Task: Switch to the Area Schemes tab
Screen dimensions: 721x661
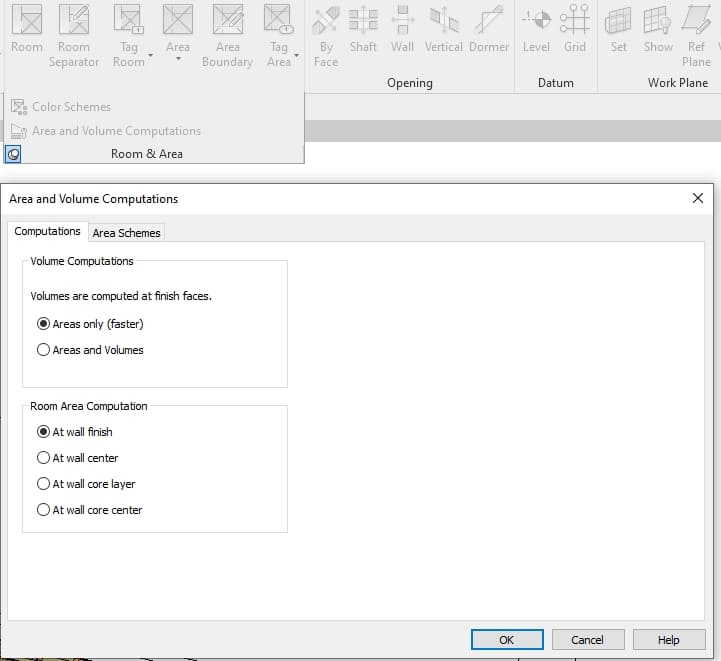Action: 126,233
